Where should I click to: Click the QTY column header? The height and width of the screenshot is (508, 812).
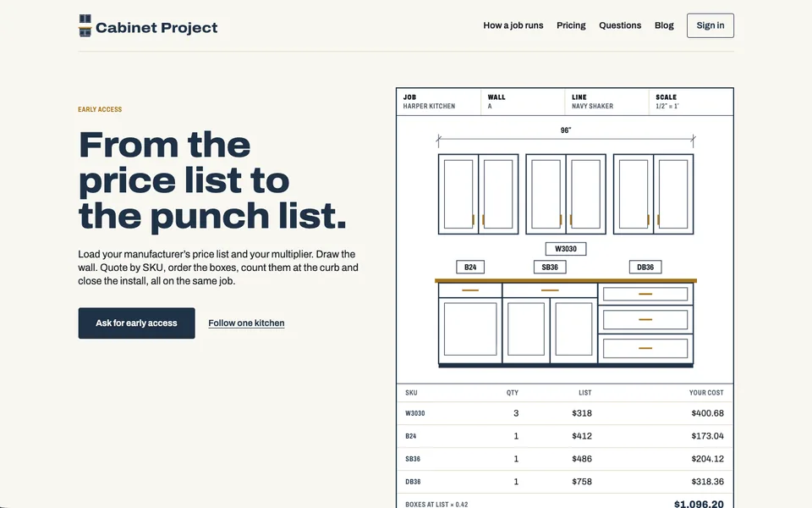[513, 393]
